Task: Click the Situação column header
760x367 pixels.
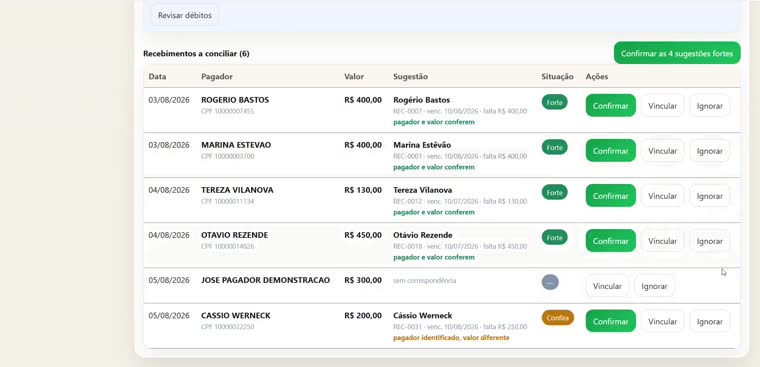Action: coord(557,77)
